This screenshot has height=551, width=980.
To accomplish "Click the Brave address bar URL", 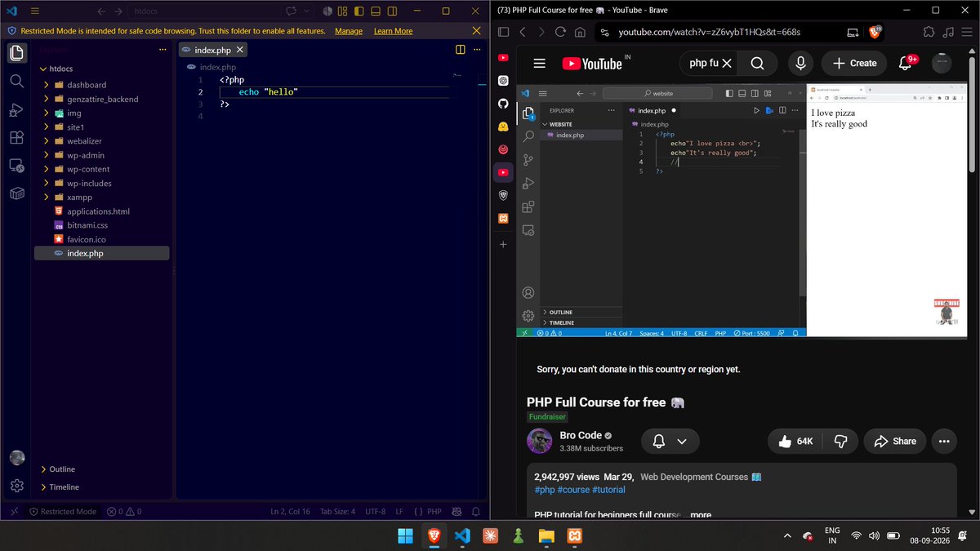I will [x=709, y=32].
